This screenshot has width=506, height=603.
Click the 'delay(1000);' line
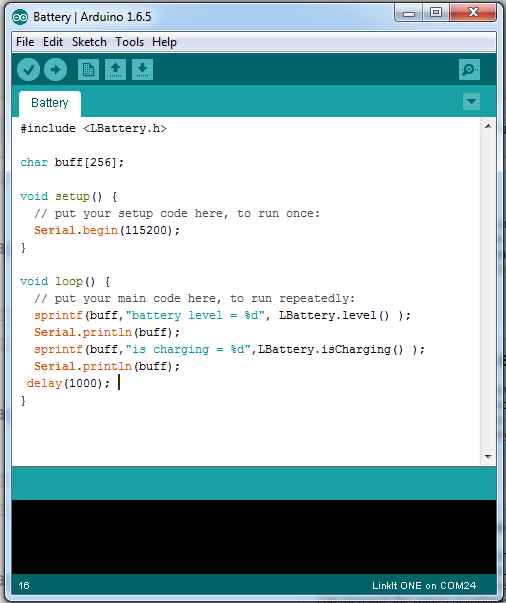(68, 383)
